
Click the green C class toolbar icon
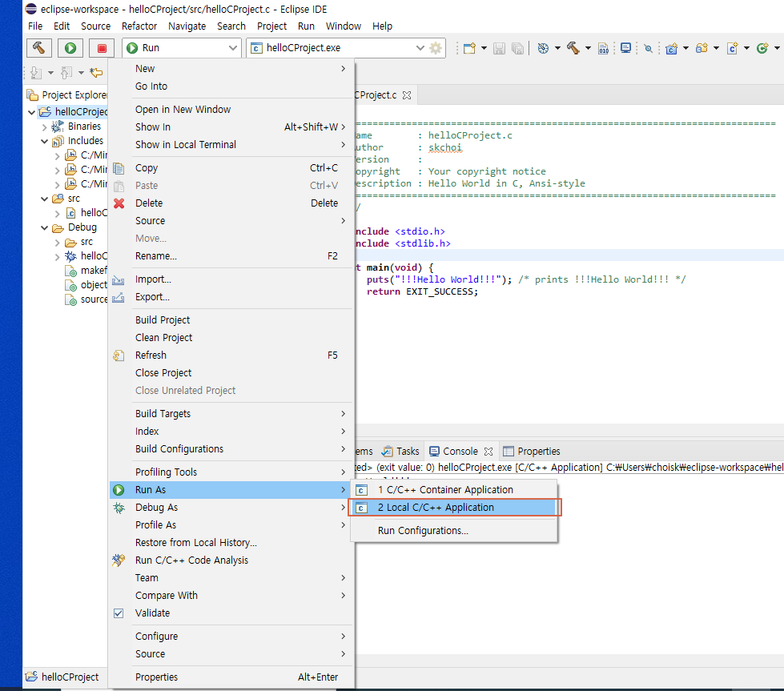point(762,48)
